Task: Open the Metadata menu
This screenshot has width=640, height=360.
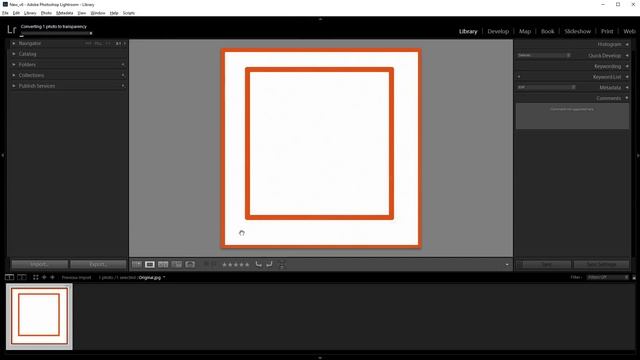Action: tap(64, 13)
